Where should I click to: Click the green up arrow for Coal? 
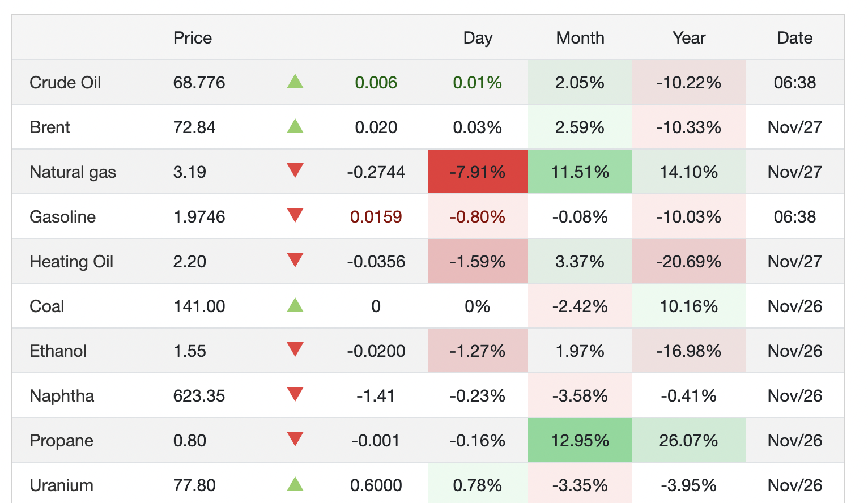tap(295, 305)
